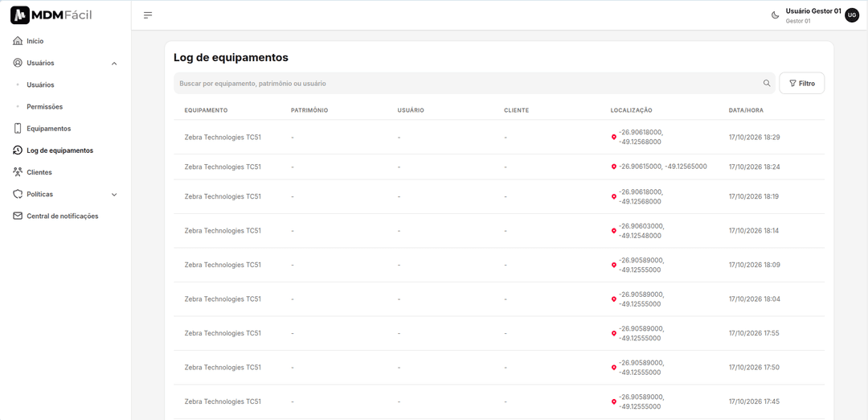Image resolution: width=868 pixels, height=420 pixels.
Task: Switch to dark mode with moon icon
Action: pos(776,15)
